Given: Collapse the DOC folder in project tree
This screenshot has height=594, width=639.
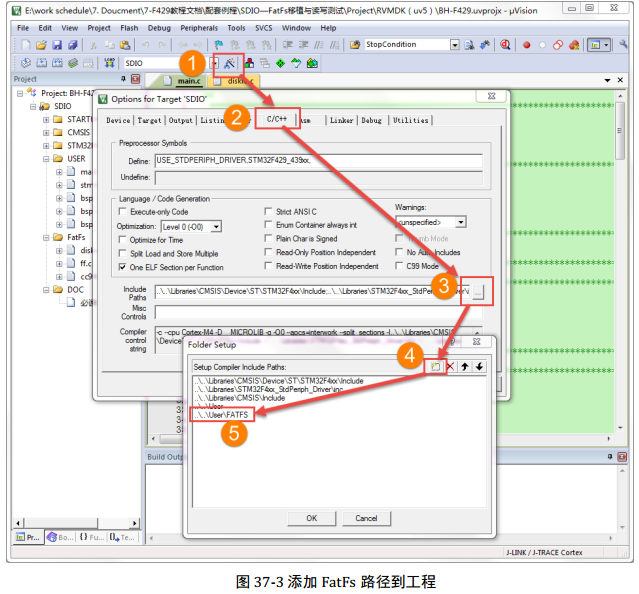Looking at the screenshot, I should (46, 290).
